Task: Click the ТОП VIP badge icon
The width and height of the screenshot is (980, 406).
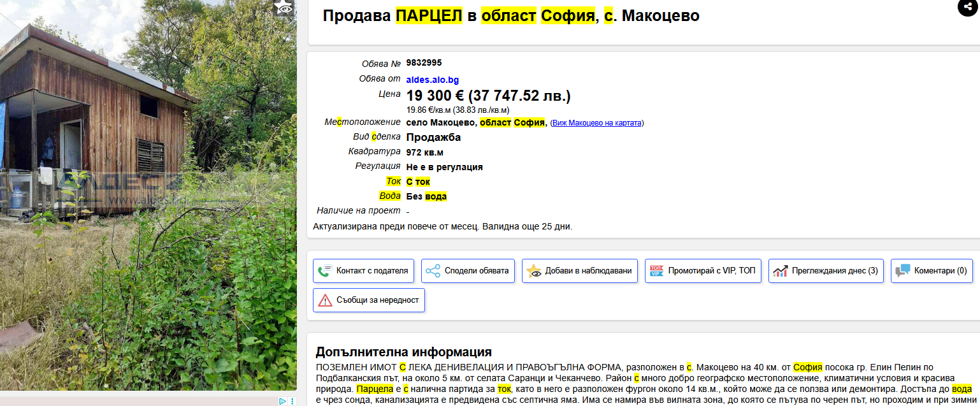Action: [x=656, y=271]
